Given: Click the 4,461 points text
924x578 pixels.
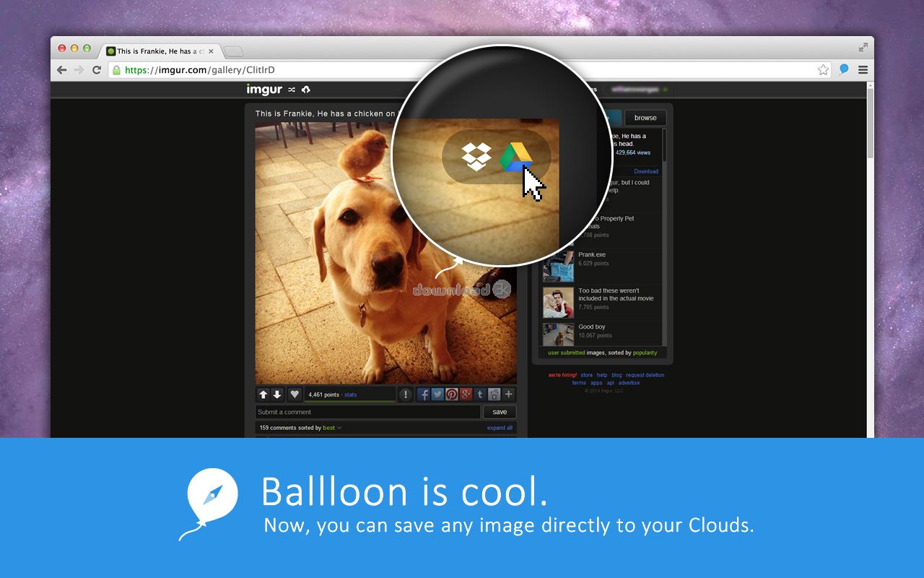Looking at the screenshot, I should pos(323,395).
